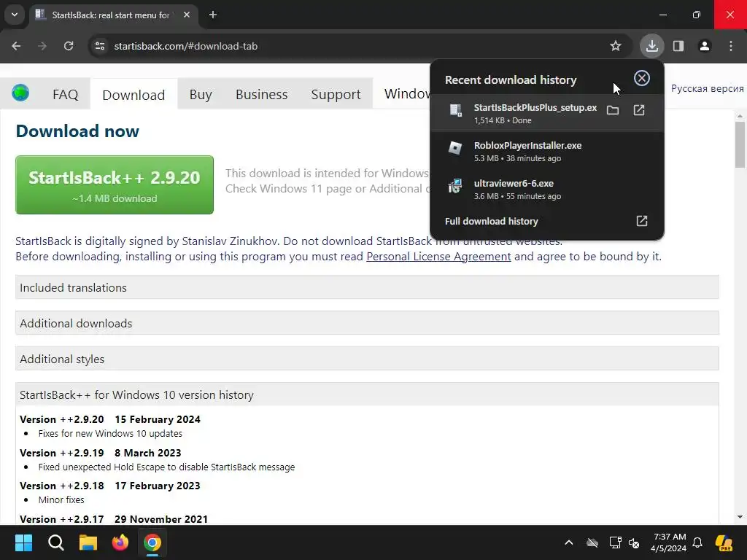This screenshot has width=747, height=560.
Task: Open File Explorer from taskbar
Action: (x=88, y=542)
